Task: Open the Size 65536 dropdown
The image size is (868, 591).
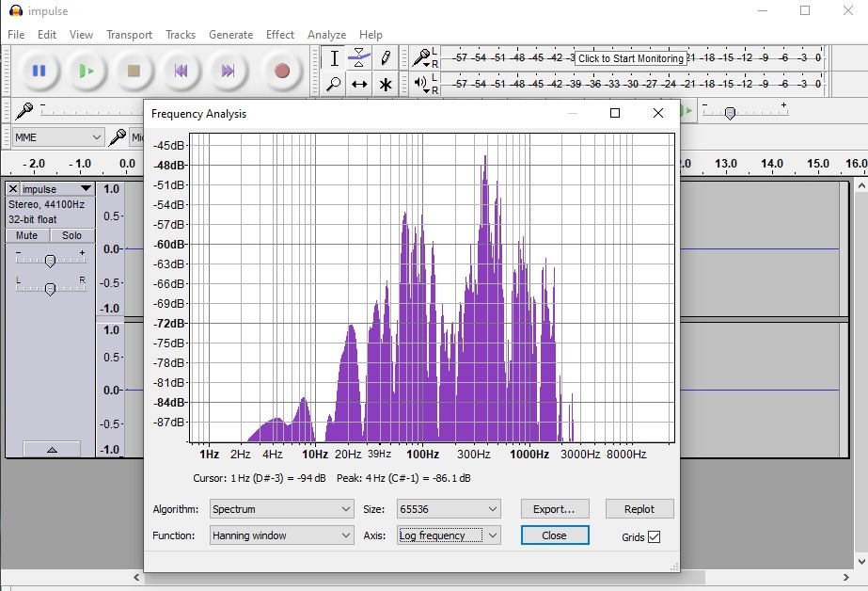Action: pos(449,509)
